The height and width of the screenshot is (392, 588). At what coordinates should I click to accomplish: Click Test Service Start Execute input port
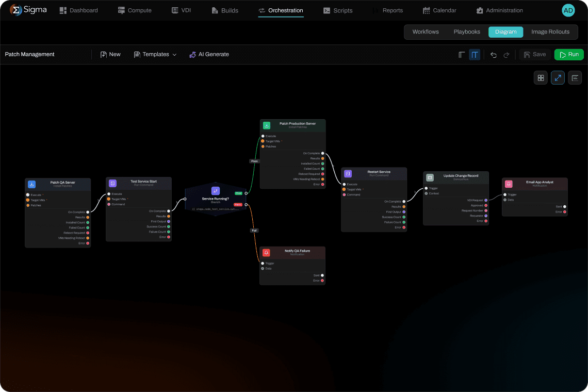(x=109, y=194)
